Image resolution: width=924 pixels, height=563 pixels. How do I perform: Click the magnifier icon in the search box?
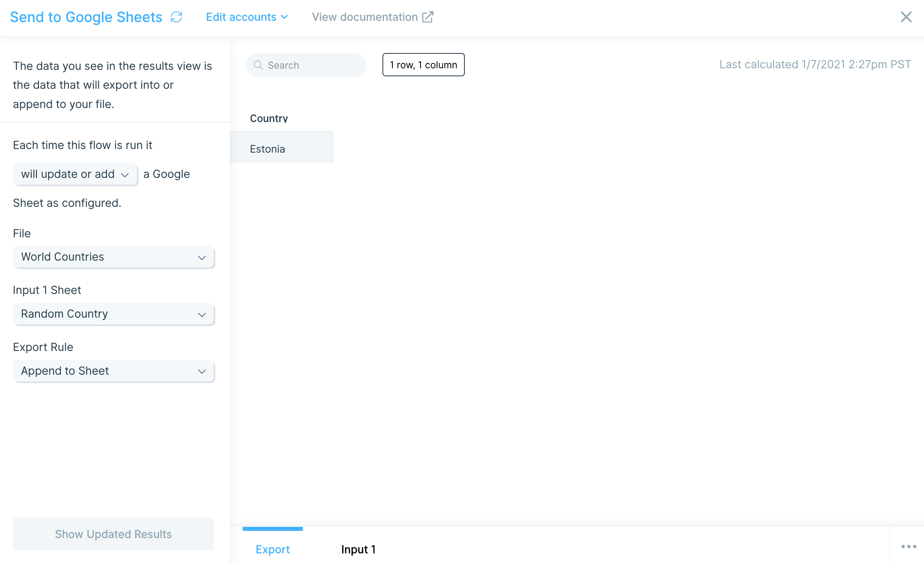tap(258, 65)
